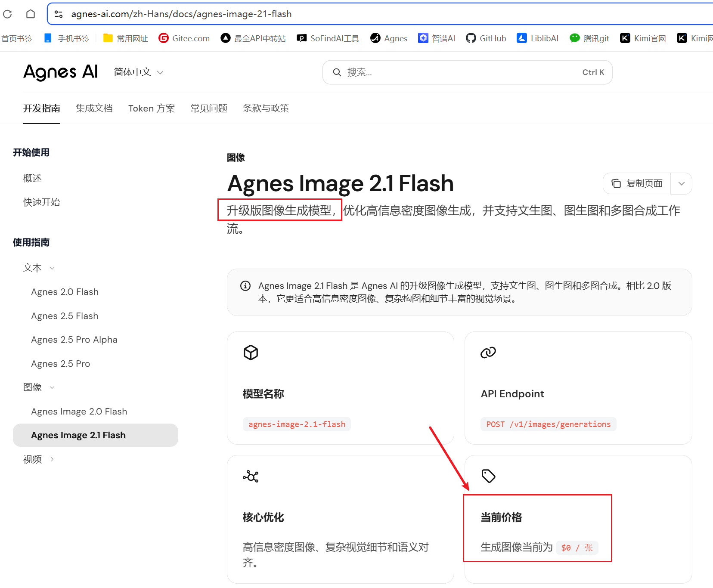The image size is (713, 588).
Task: Click the search magnifier icon
Action: click(x=337, y=72)
